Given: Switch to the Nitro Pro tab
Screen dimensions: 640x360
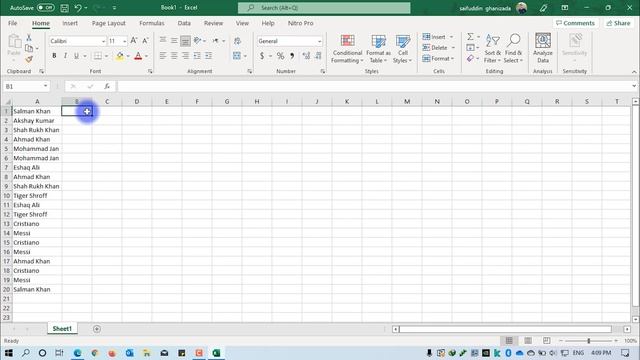Looking at the screenshot, I should point(300,23).
